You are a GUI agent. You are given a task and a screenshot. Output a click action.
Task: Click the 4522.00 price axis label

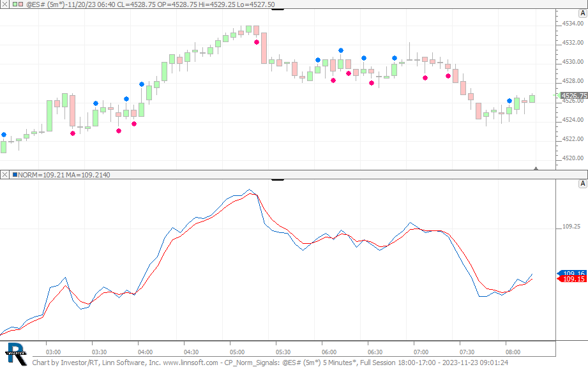coord(573,139)
